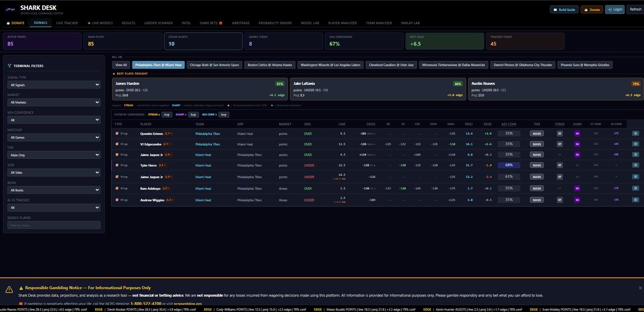This screenshot has height=312, width=644.
Task: Open the Book All Books dropdown
Action: click(x=54, y=190)
